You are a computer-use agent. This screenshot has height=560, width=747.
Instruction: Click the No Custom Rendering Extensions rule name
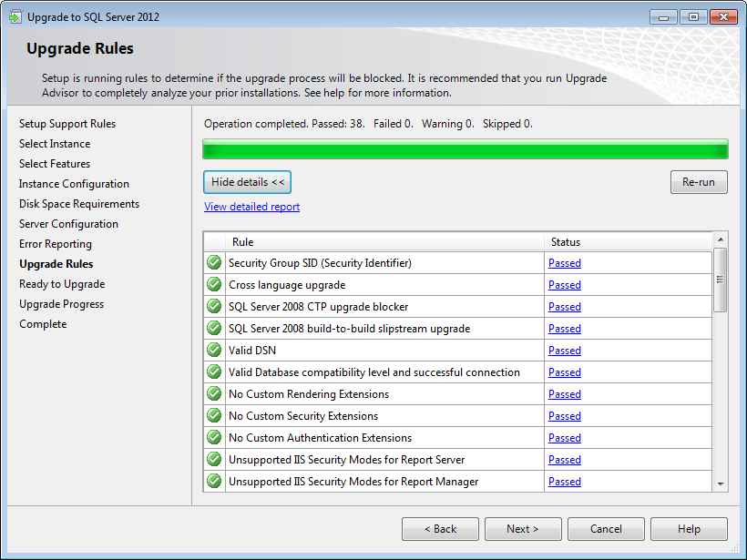pyautogui.click(x=309, y=394)
